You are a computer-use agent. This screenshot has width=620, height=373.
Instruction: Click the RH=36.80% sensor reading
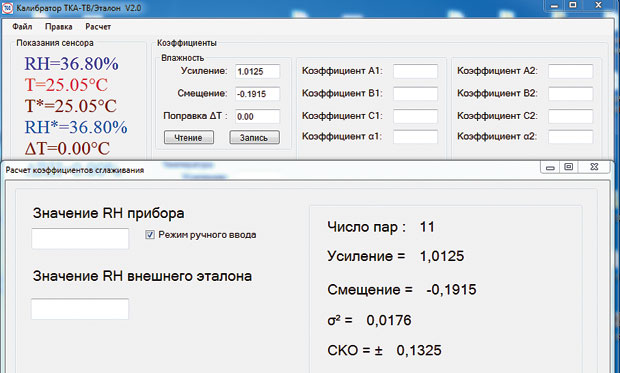point(72,64)
